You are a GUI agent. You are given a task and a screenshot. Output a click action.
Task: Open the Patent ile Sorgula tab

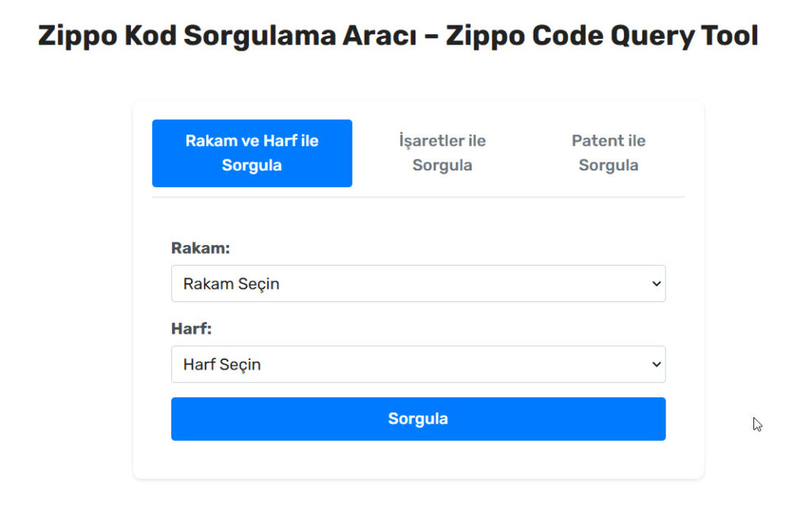pos(608,153)
